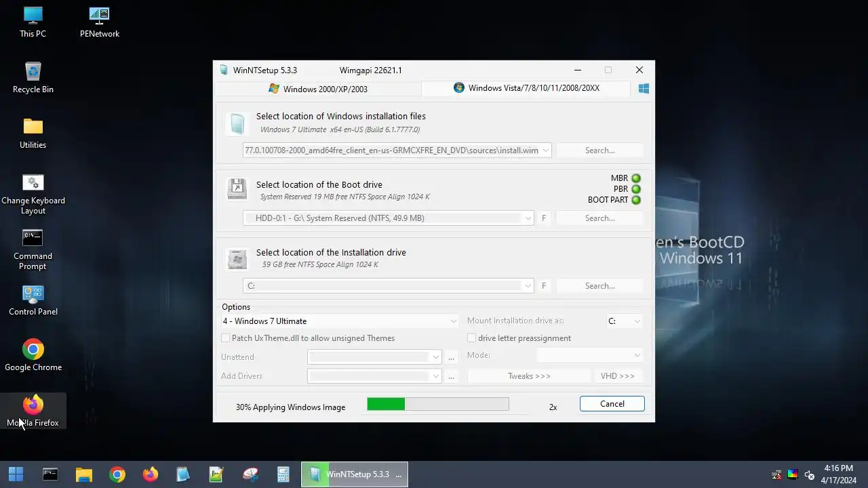The height and width of the screenshot is (488, 868).
Task: Expand the Boot drive HDD-0:1 dropdown
Action: coord(528,218)
